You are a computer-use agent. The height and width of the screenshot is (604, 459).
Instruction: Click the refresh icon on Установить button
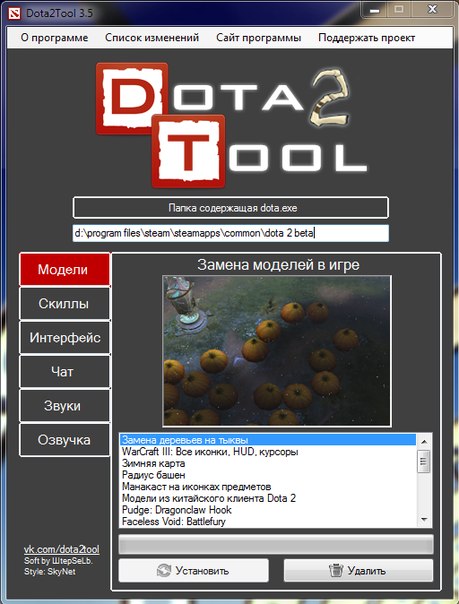[164, 570]
